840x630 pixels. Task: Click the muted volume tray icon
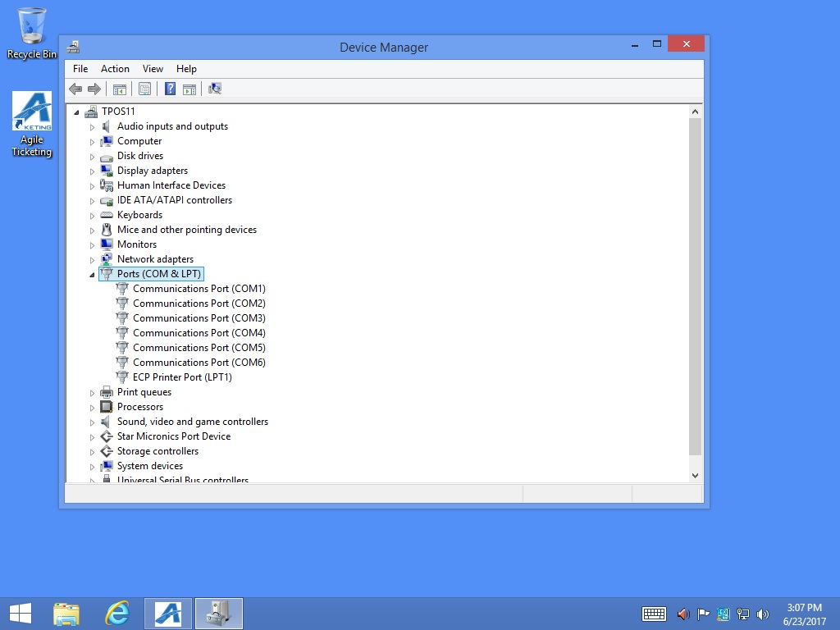[683, 614]
